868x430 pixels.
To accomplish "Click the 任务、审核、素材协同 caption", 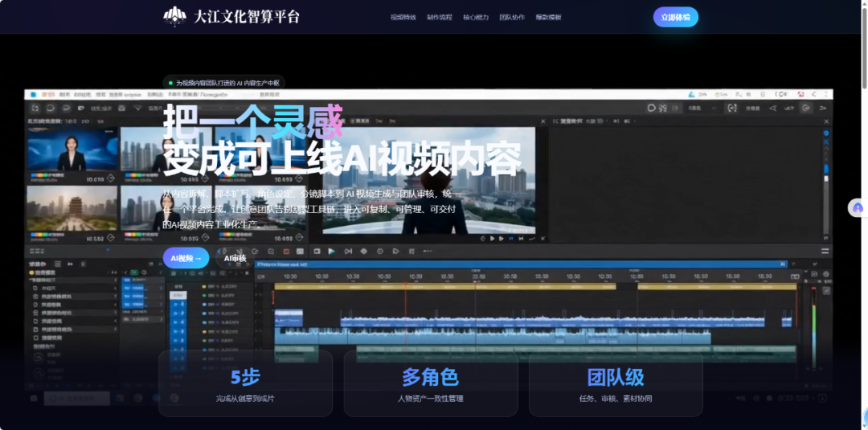I will coord(616,399).
